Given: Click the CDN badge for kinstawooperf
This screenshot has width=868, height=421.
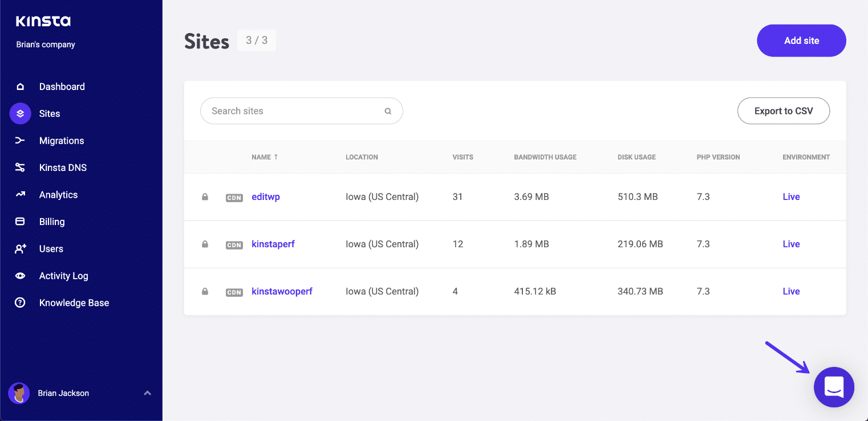Looking at the screenshot, I should point(234,292).
